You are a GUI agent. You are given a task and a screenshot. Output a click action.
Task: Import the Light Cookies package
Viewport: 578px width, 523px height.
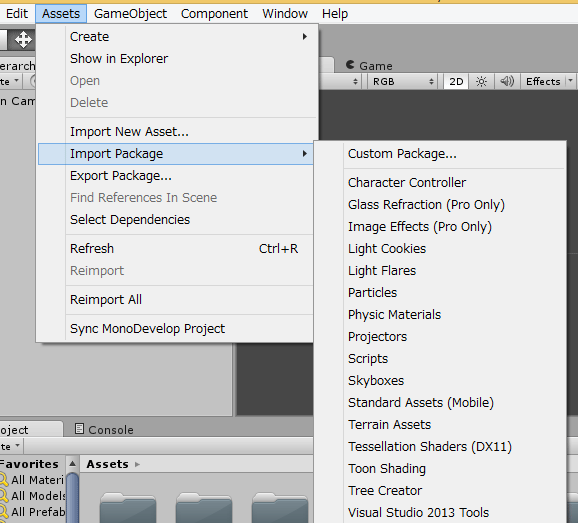pyautogui.click(x=440, y=249)
